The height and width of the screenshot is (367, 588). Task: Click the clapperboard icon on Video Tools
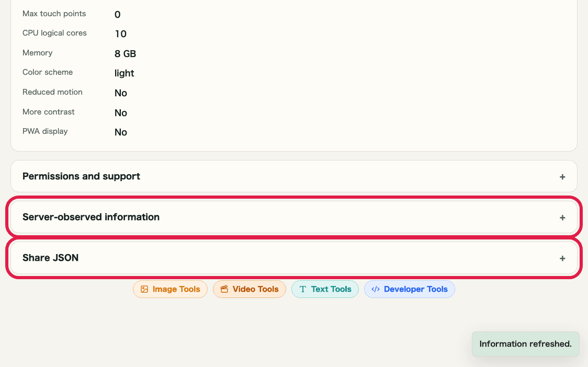click(x=224, y=289)
